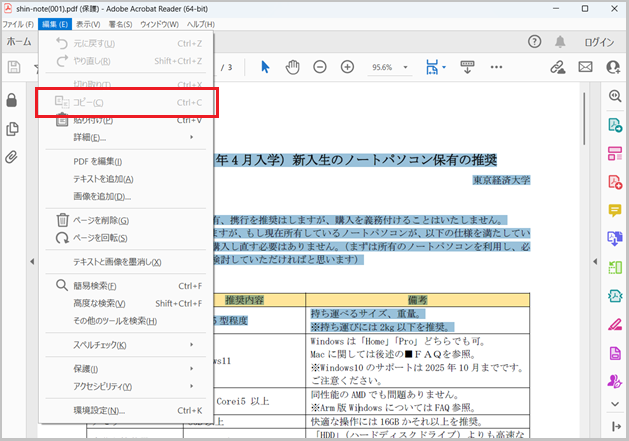Screen dimensions: 629x441
Task: Click the 備考 table header cell
Action: click(x=418, y=300)
